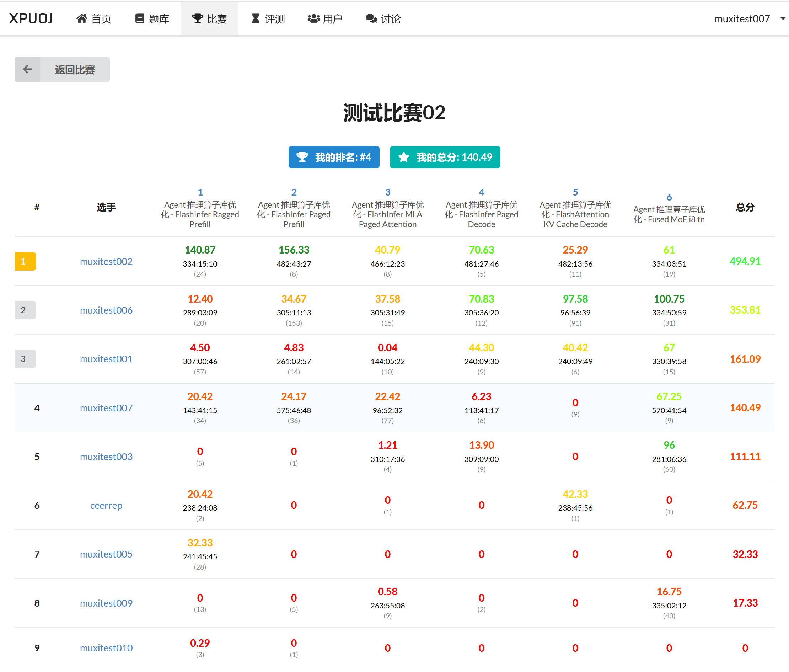Click muxitest003 score 96
Viewport: 789px width, 672px height.
coord(669,445)
